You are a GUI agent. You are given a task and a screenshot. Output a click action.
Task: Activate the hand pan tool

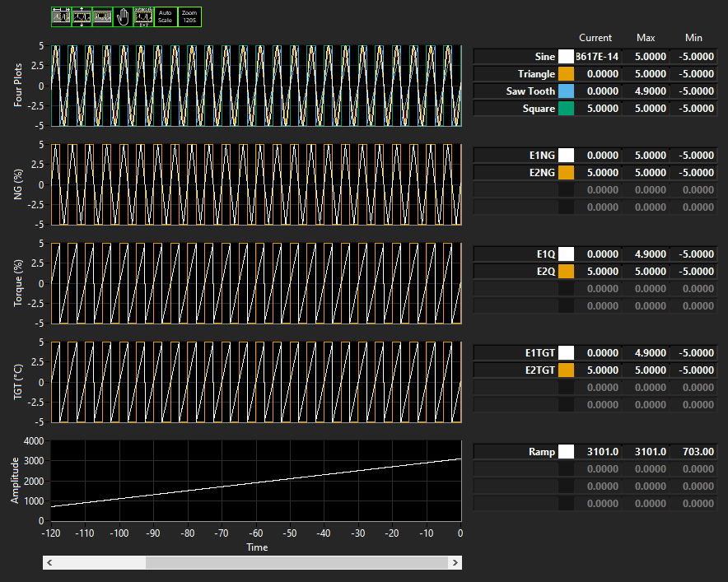[123, 17]
